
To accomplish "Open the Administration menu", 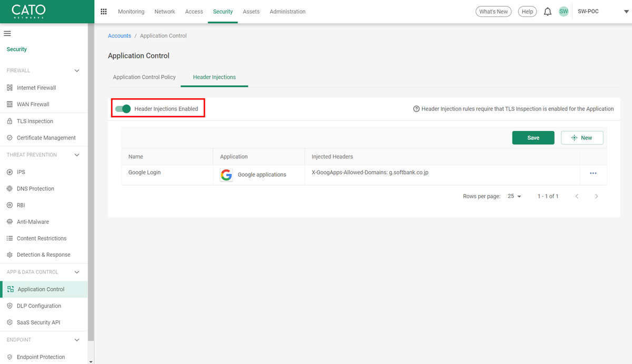I will 288,12.
